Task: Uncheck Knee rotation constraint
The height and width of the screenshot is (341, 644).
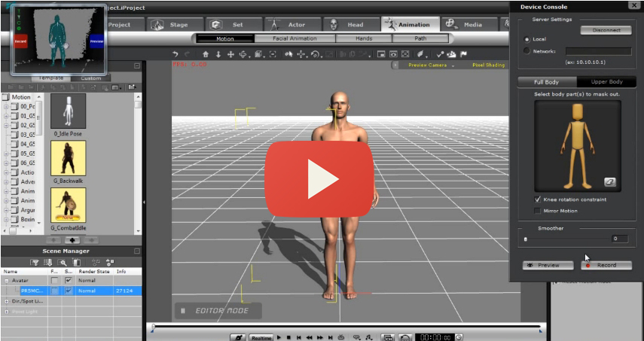Action: (x=537, y=199)
